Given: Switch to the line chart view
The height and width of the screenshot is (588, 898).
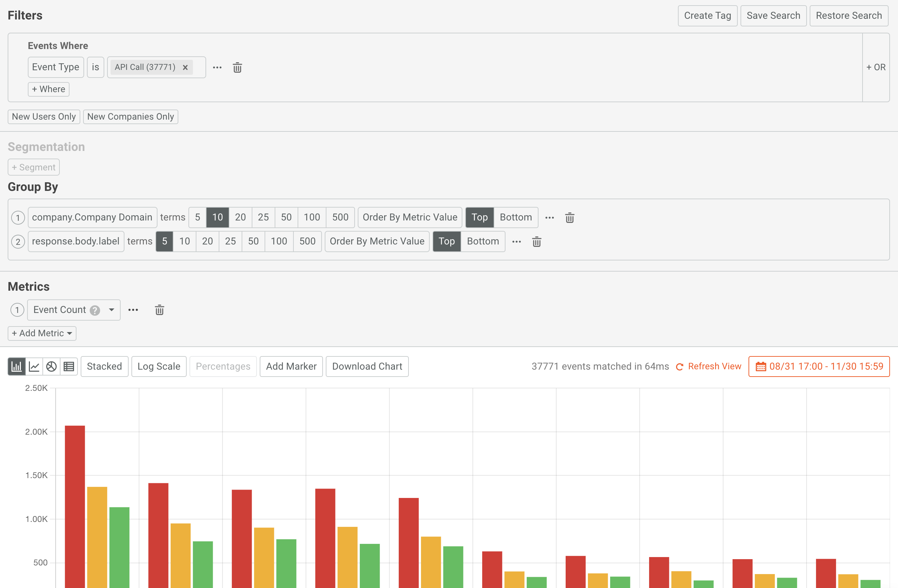Looking at the screenshot, I should [x=34, y=366].
